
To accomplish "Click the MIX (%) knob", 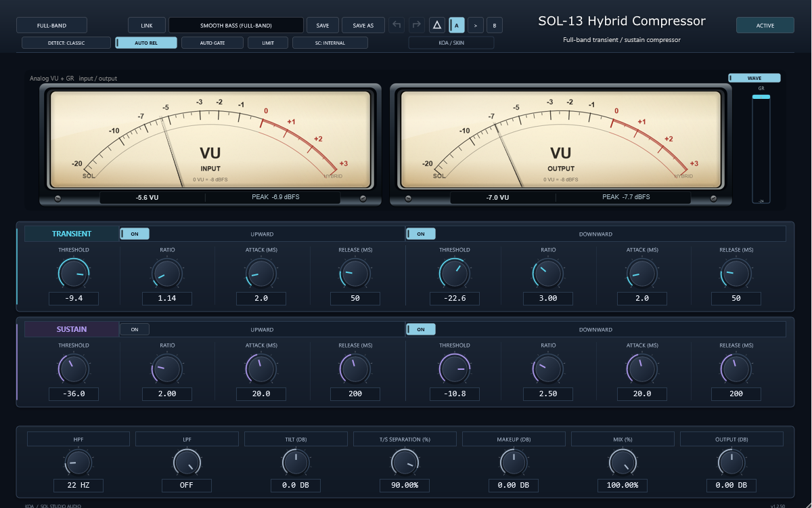I will [623, 463].
